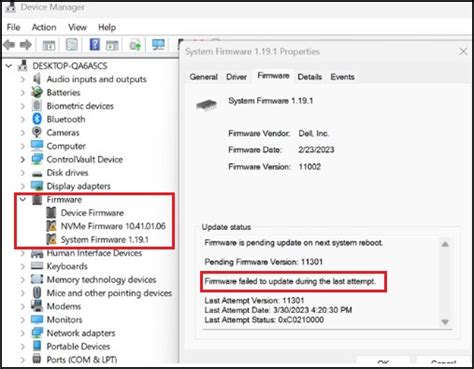Click the Scan for hardware changes monitor icon

click(x=158, y=45)
